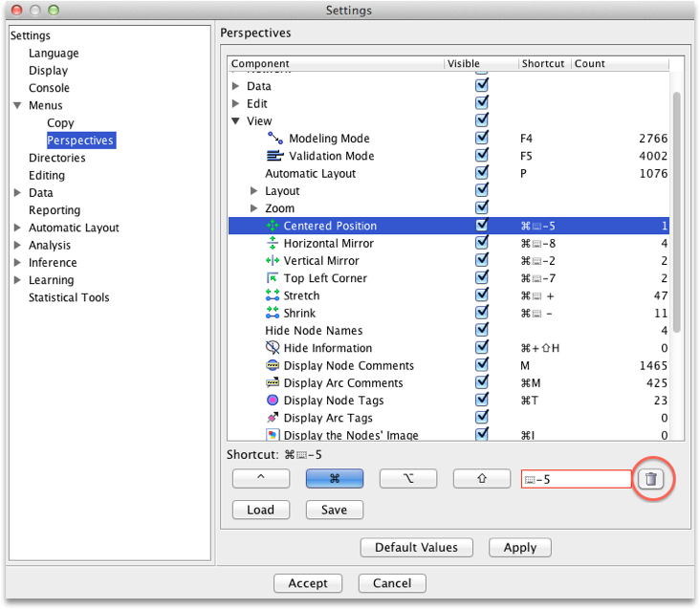700x609 pixels.
Task: Expand Automatic Layout settings category
Action: (17, 228)
